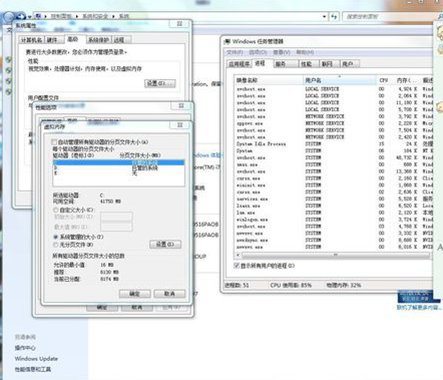Confirm Virtual Memory dialog with 确定
The width and height of the screenshot is (443, 380).
[135, 294]
